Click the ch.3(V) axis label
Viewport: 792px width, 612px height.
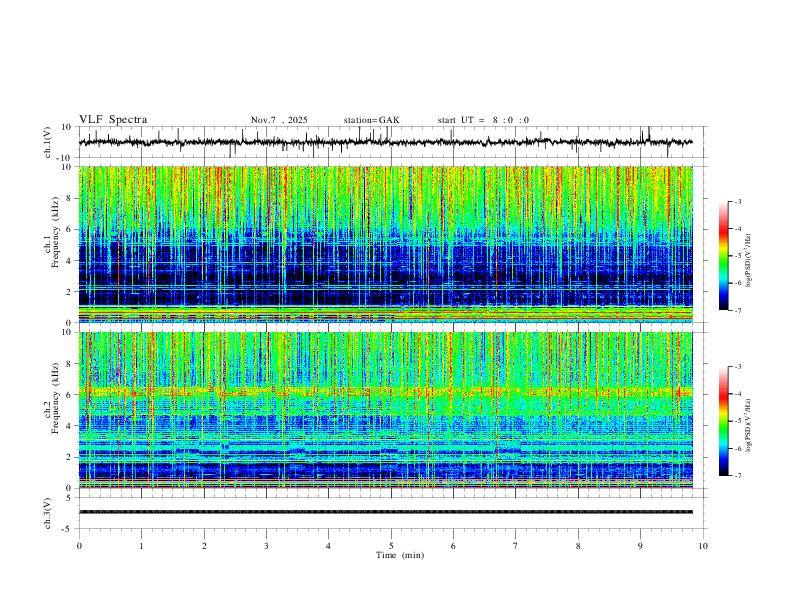click(x=48, y=513)
